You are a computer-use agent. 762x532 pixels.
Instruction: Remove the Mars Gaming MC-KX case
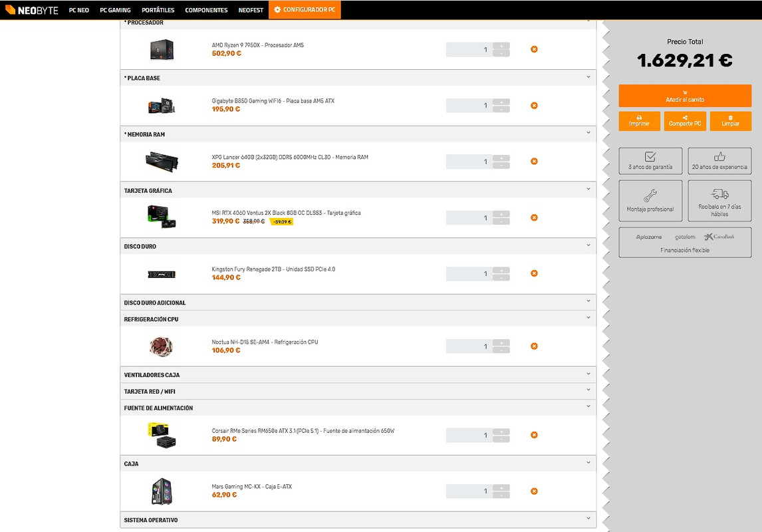[x=534, y=491]
